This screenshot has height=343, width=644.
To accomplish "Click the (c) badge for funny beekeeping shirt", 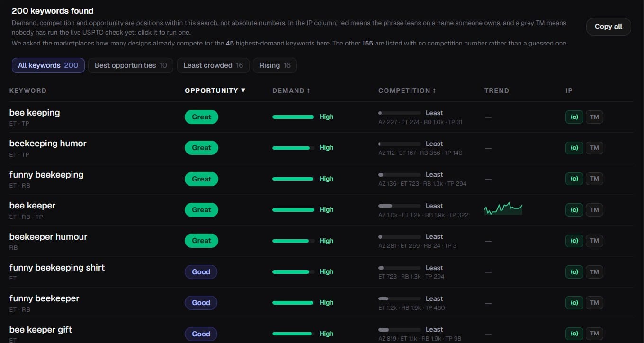I will pyautogui.click(x=574, y=272).
